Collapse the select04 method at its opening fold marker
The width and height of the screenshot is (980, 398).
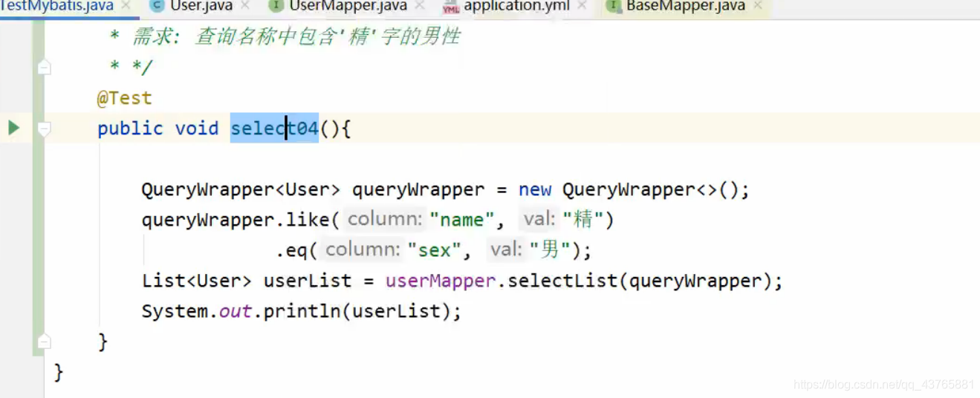click(x=44, y=129)
